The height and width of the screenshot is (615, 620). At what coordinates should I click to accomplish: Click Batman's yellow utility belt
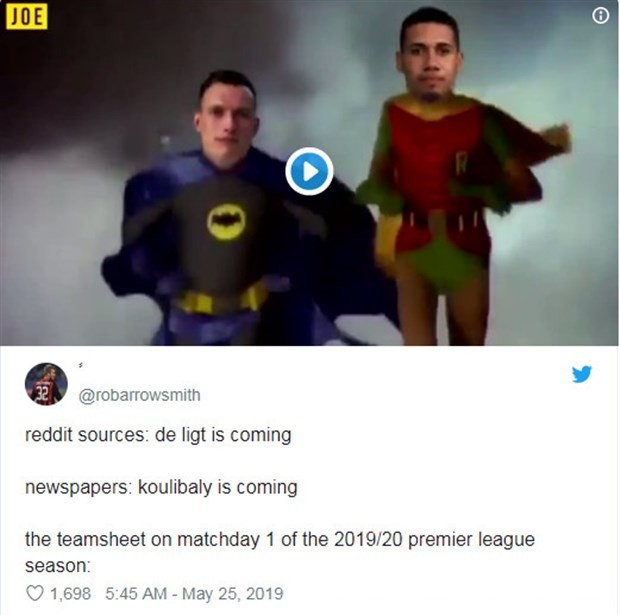coord(221,301)
